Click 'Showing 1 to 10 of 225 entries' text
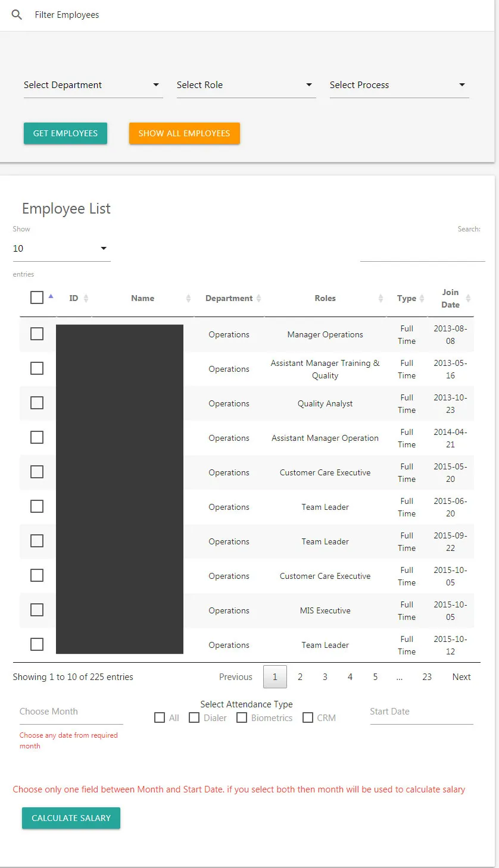This screenshot has width=499, height=868. point(73,677)
